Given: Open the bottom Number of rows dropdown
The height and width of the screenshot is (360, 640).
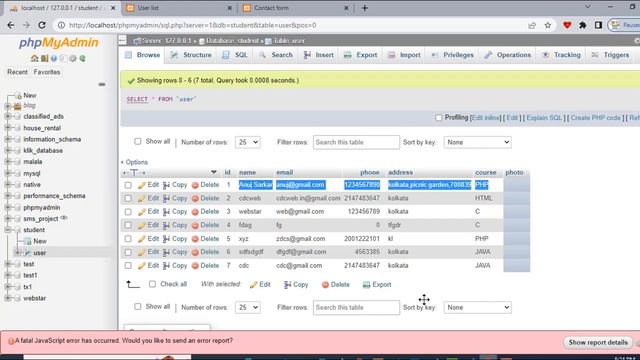Looking at the screenshot, I should 248,307.
